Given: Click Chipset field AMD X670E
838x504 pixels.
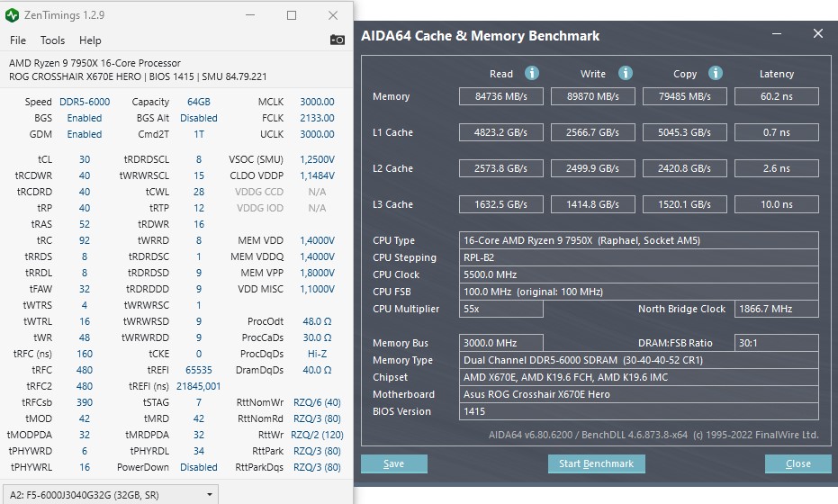Looking at the screenshot, I should click(x=639, y=377).
